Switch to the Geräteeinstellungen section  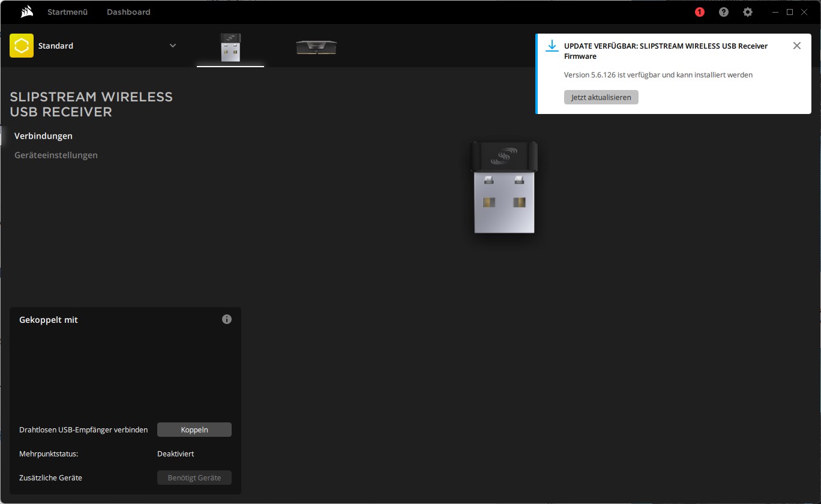(x=56, y=155)
